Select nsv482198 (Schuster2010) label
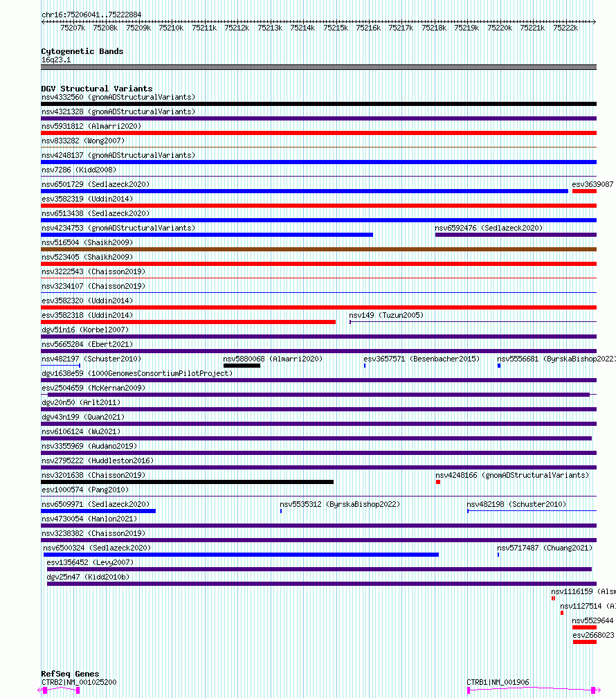The height and width of the screenshot is (698, 616). 516,504
